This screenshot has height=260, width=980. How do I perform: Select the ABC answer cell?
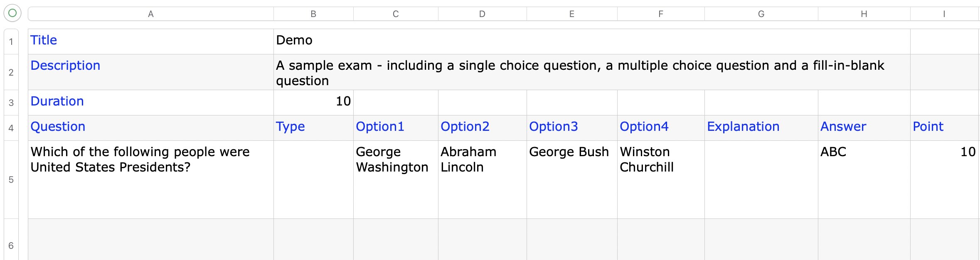[x=864, y=179]
